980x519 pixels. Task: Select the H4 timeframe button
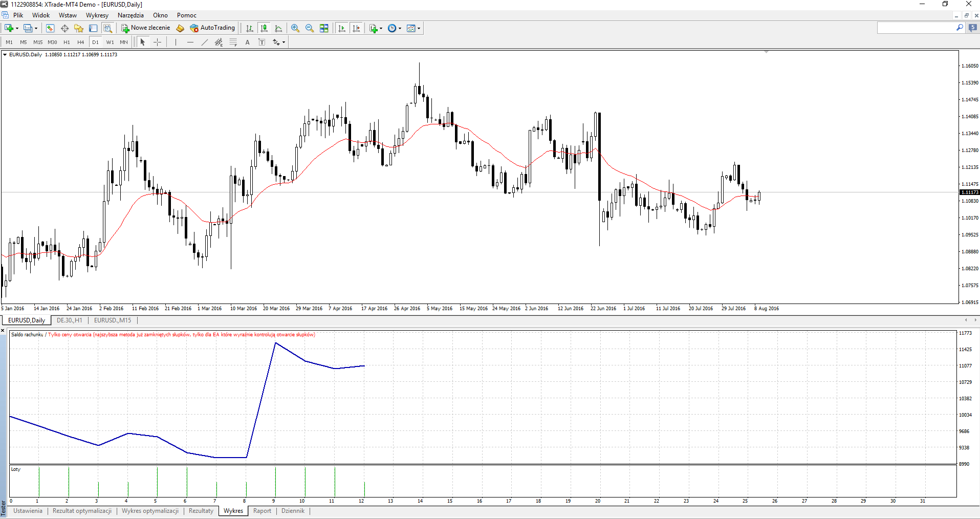coord(80,42)
